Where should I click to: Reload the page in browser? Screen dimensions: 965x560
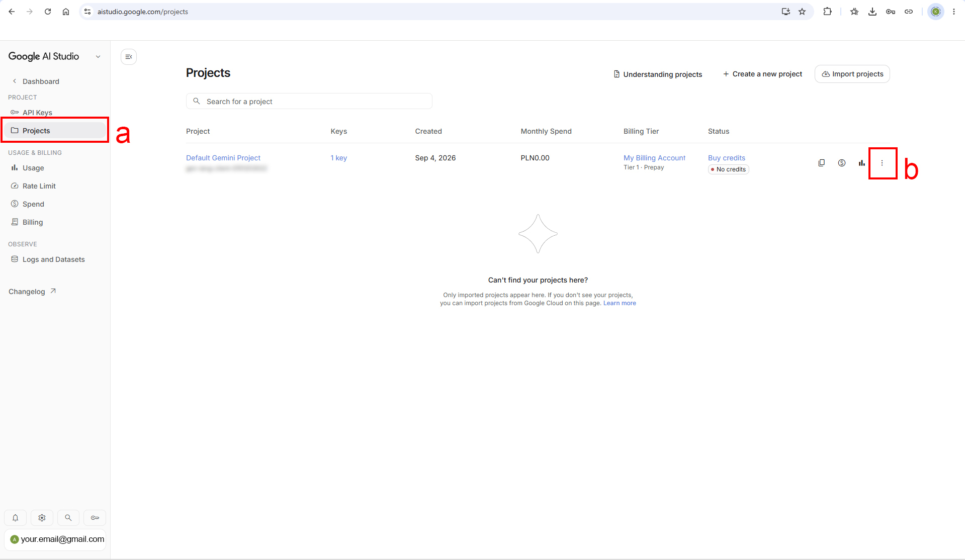48,12
